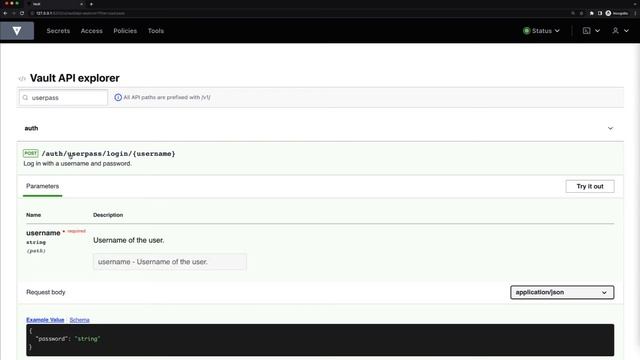
Task: Open the Secrets menu
Action: click(x=58, y=31)
